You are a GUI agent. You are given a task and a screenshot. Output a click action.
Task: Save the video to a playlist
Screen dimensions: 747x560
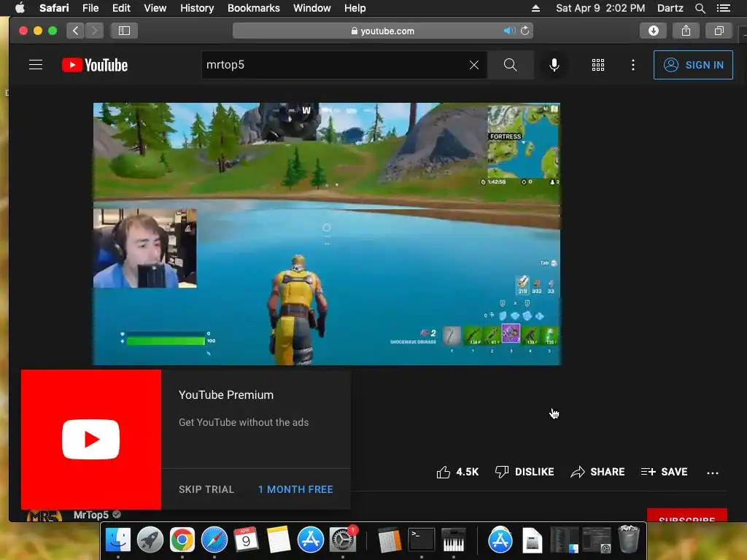coord(664,472)
